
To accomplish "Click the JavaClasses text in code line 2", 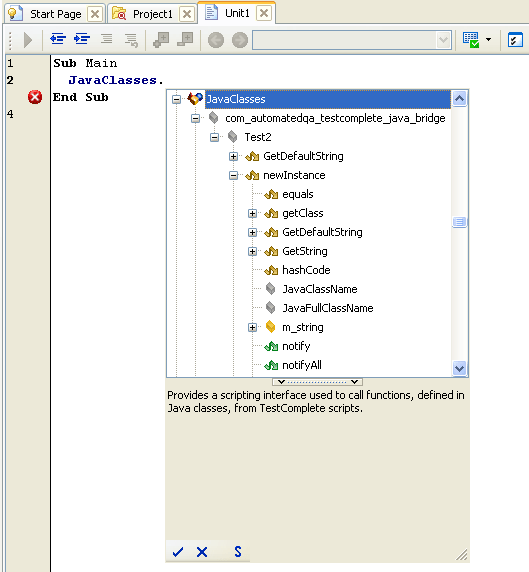I will [x=113, y=80].
